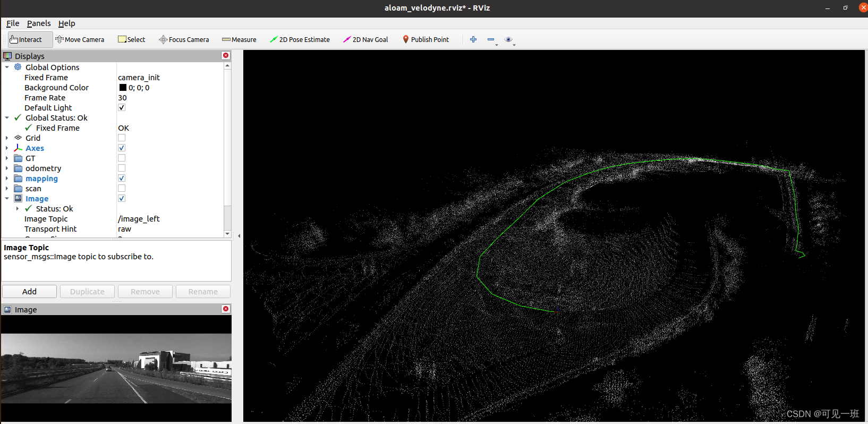Select the Publish Point tool
This screenshot has width=868, height=424.
pos(426,39)
